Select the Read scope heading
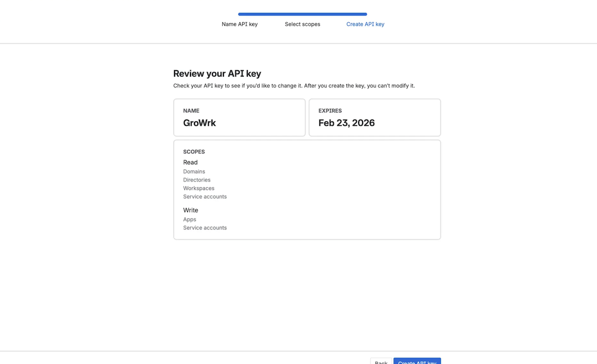 click(190, 162)
